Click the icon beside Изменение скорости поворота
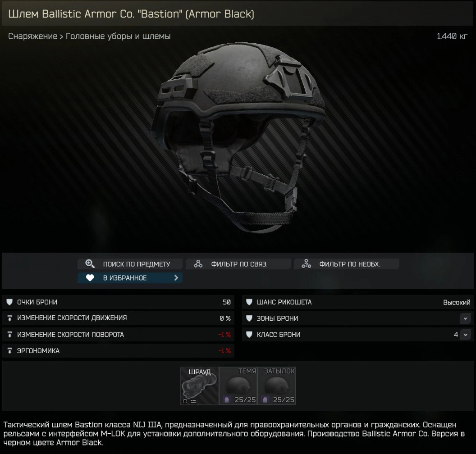Viewport: 476px width, 454px height. click(x=10, y=335)
